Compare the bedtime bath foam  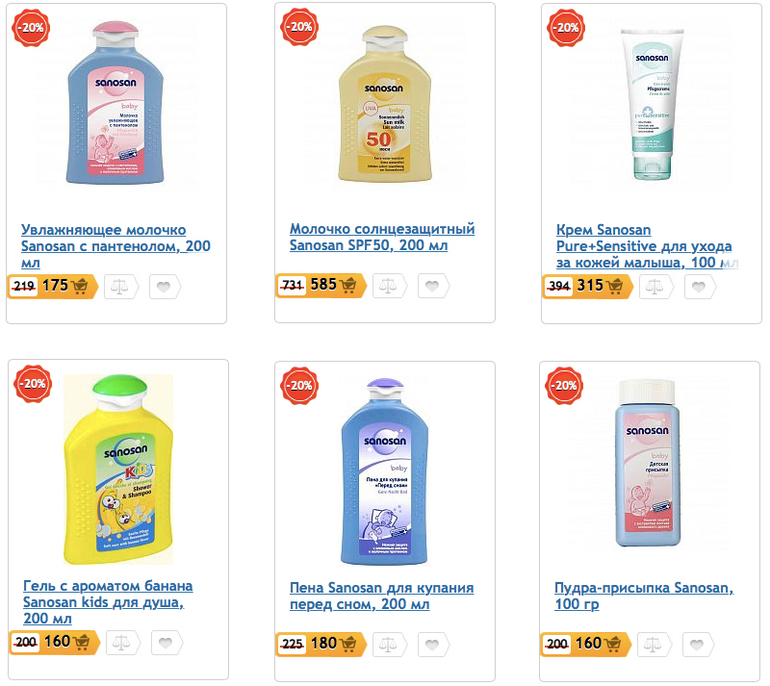pyautogui.click(x=390, y=644)
